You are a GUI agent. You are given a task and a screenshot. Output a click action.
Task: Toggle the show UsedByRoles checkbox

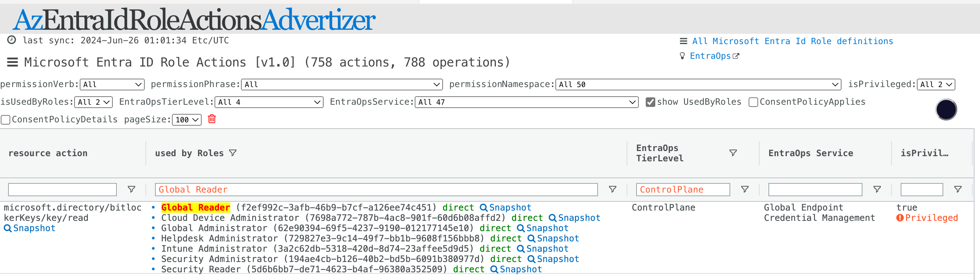[650, 103]
